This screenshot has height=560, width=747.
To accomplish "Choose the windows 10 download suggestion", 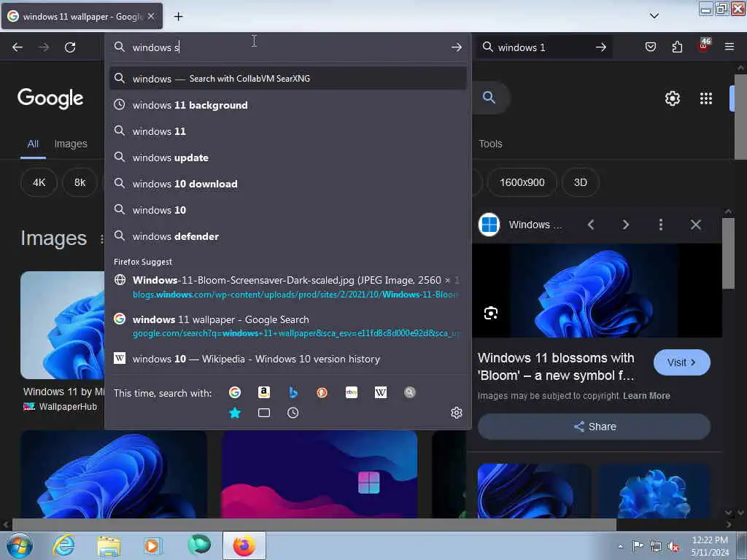I will (287, 184).
